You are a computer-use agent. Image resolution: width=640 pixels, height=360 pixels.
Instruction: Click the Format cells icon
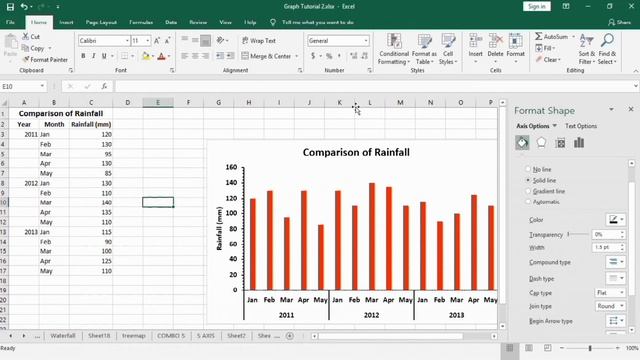point(516,41)
